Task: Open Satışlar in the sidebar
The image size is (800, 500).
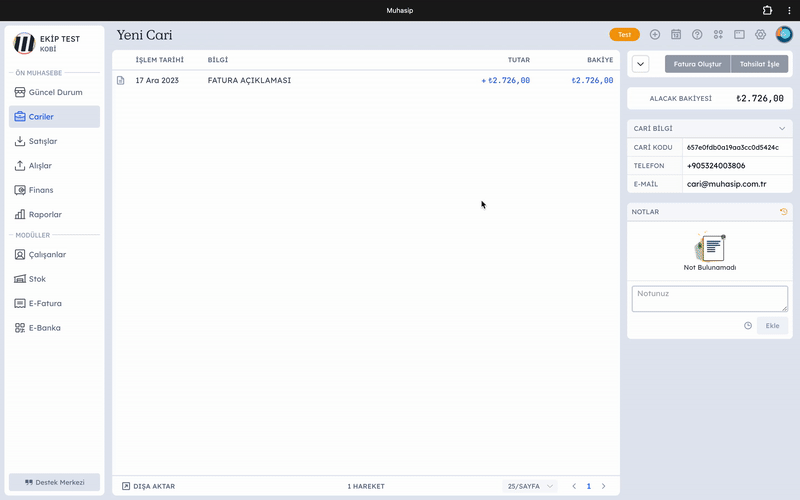Action: (x=43, y=142)
